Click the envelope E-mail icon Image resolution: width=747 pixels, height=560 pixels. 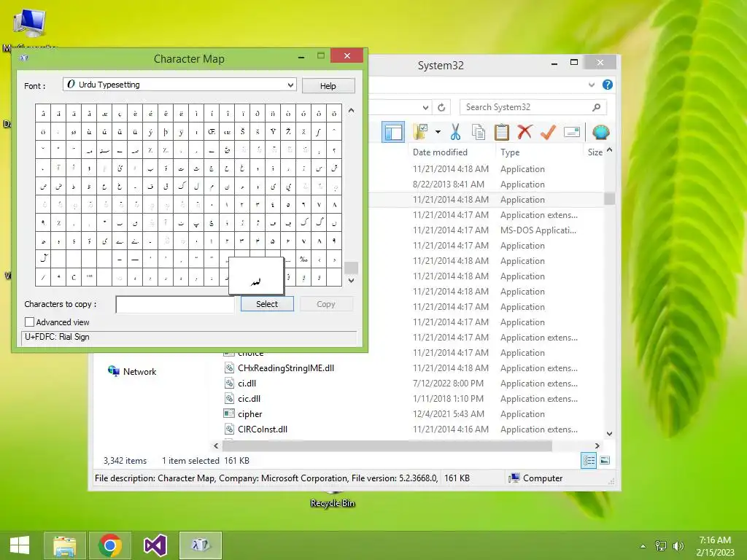[571, 132]
